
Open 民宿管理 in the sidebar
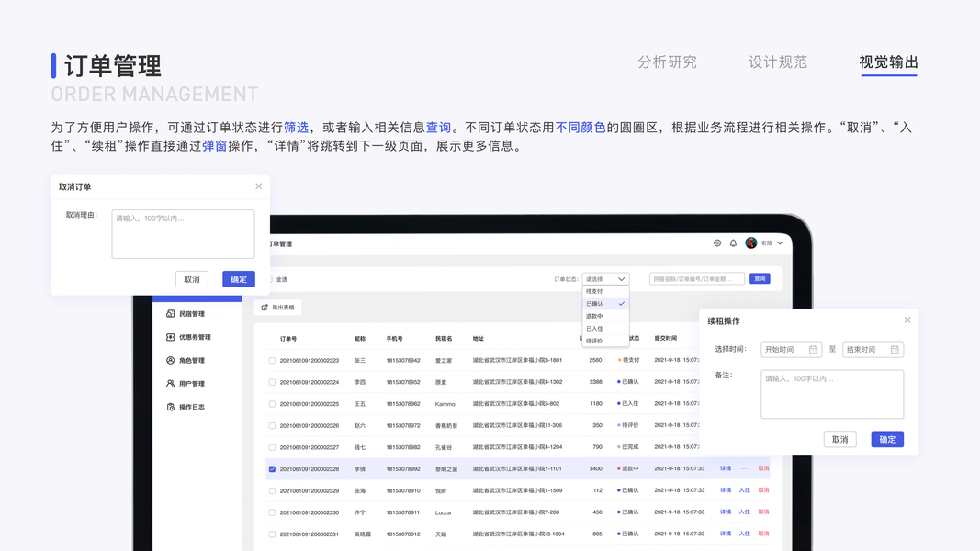(x=192, y=313)
